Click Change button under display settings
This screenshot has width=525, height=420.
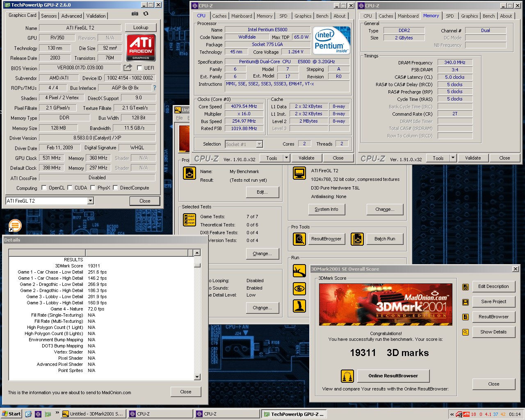385,209
